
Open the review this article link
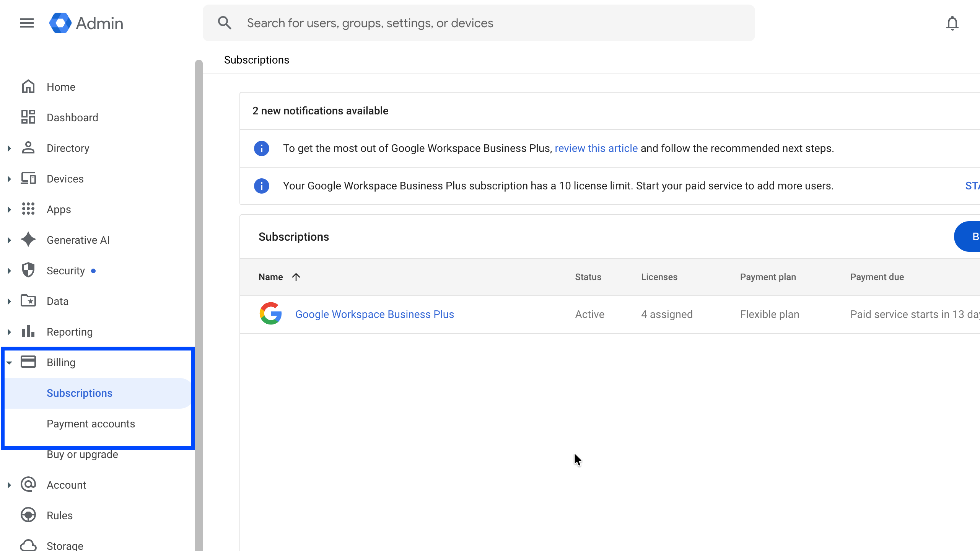596,148
